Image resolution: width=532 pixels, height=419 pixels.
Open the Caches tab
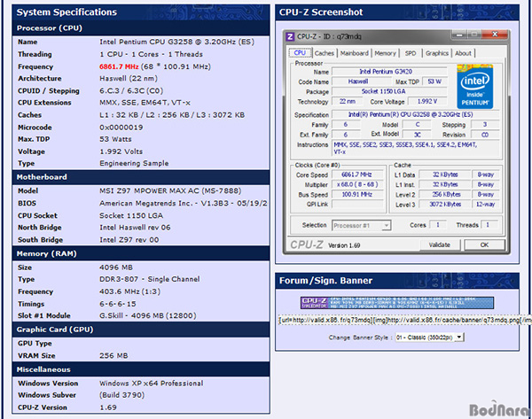(324, 53)
